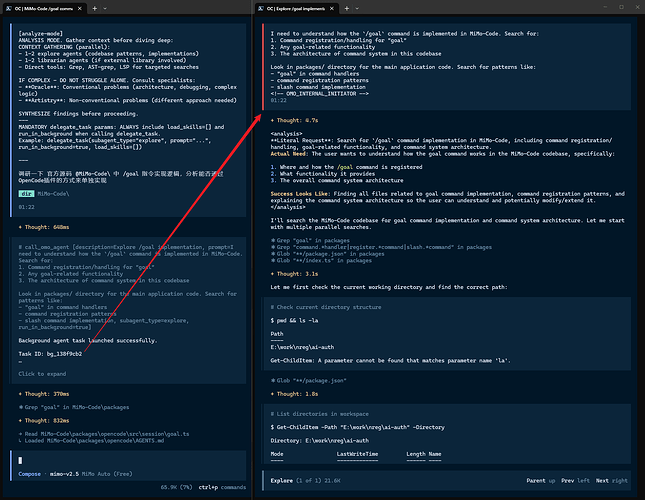Viewport: 645px width, 500px height.
Task: Expand the 'Thought: 1.8s' entry
Action: (x=295, y=394)
